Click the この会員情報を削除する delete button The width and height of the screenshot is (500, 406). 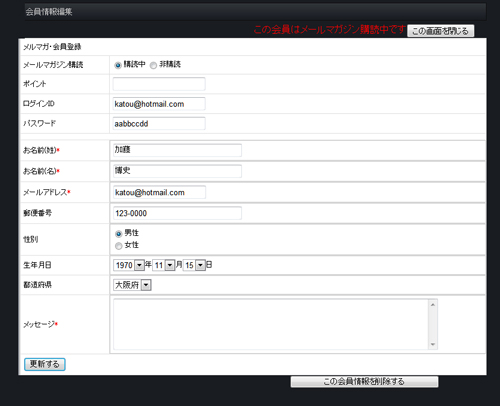coord(364,382)
